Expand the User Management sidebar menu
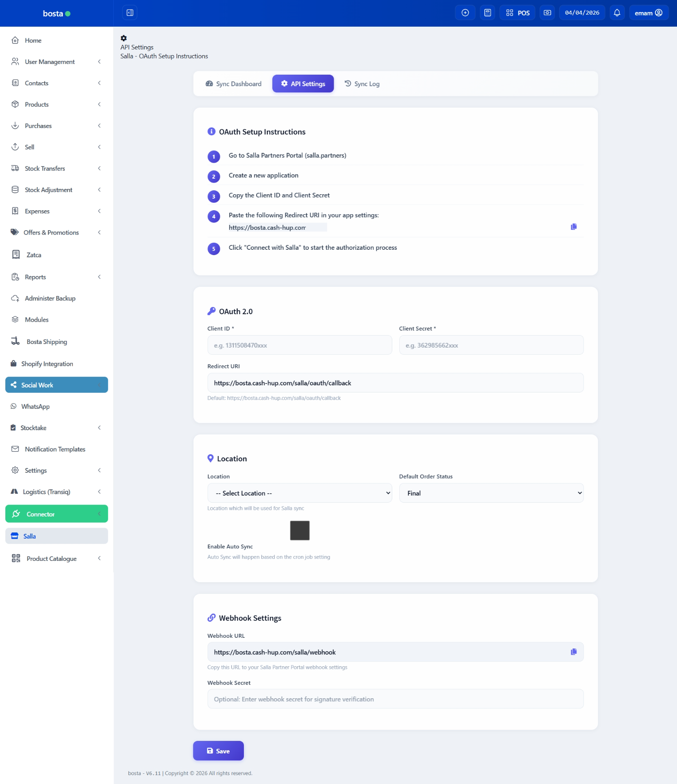 pos(56,62)
